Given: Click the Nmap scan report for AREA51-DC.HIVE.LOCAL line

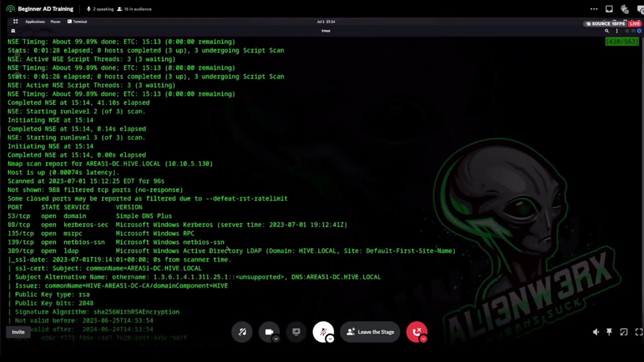Looking at the screenshot, I should [110, 163].
